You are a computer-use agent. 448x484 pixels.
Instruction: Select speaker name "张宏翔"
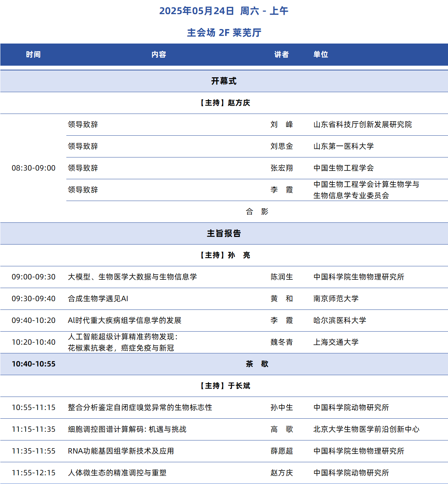pyautogui.click(x=282, y=168)
